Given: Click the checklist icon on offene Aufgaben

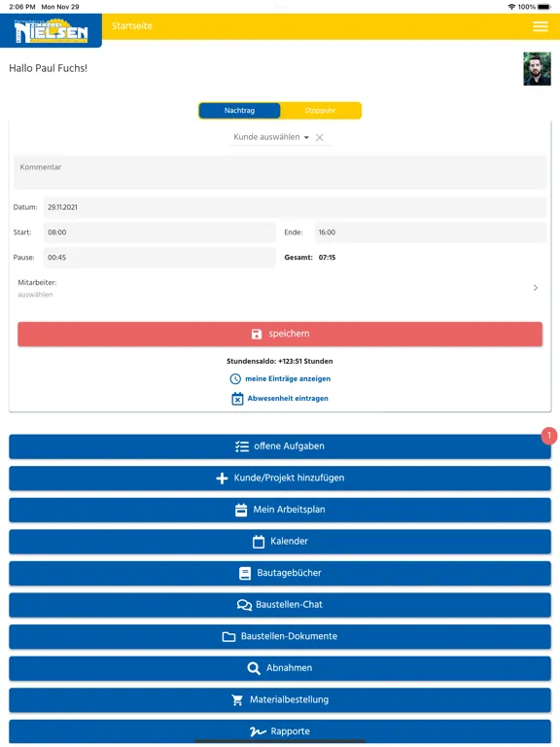Looking at the screenshot, I should pyautogui.click(x=242, y=446).
